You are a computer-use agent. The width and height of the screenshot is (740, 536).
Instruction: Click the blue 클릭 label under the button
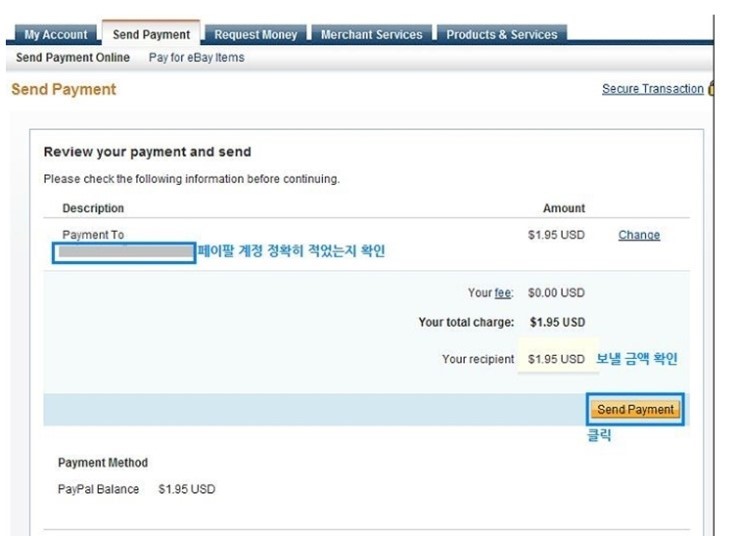coord(598,436)
